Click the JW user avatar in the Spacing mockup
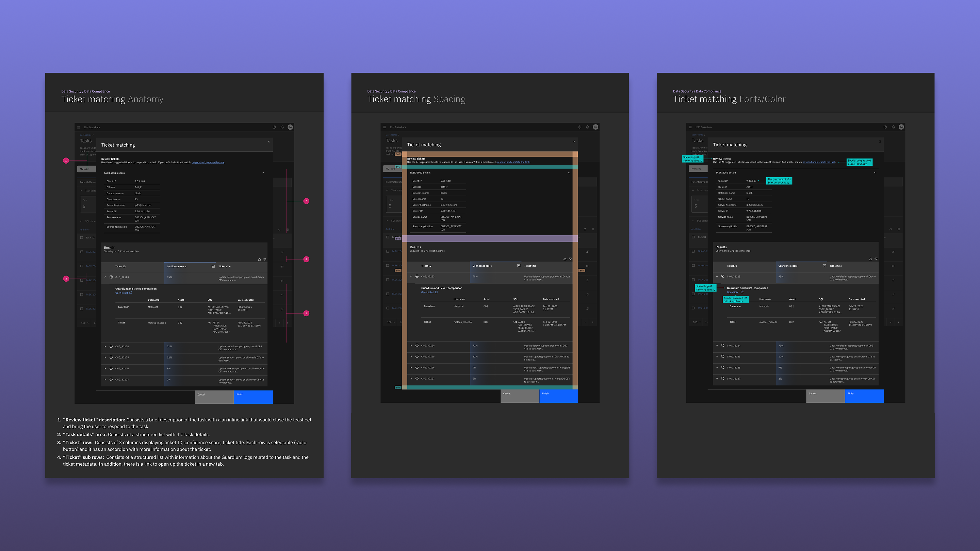This screenshot has width=980, height=551. [596, 127]
